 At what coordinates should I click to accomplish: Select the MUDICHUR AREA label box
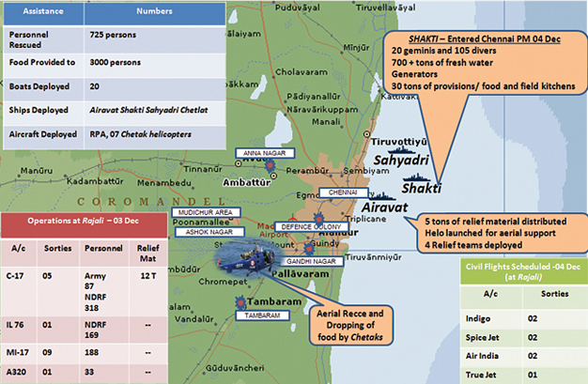click(x=206, y=212)
